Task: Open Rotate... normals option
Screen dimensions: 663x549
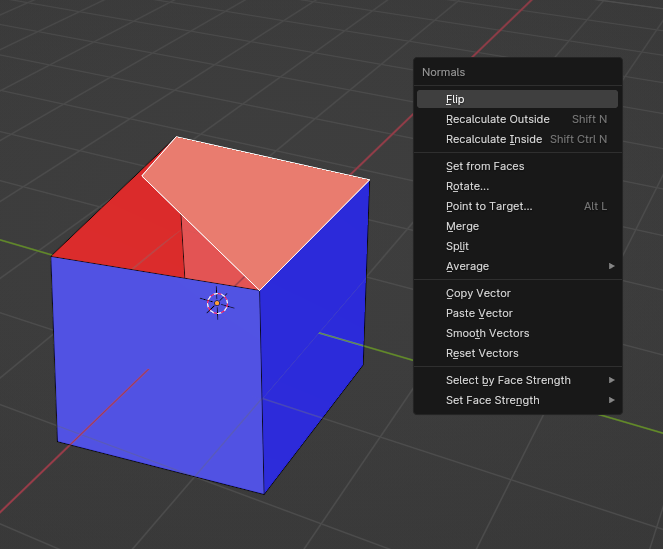Action: [x=517, y=186]
